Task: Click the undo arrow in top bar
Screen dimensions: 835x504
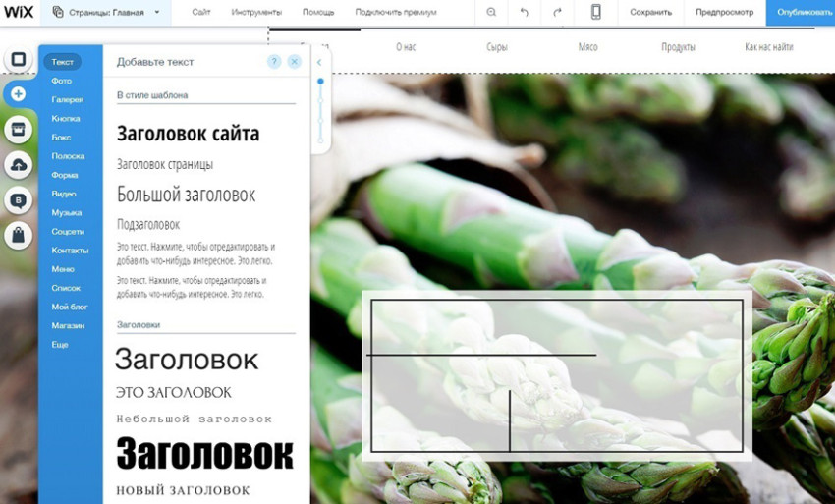Action: (524, 12)
